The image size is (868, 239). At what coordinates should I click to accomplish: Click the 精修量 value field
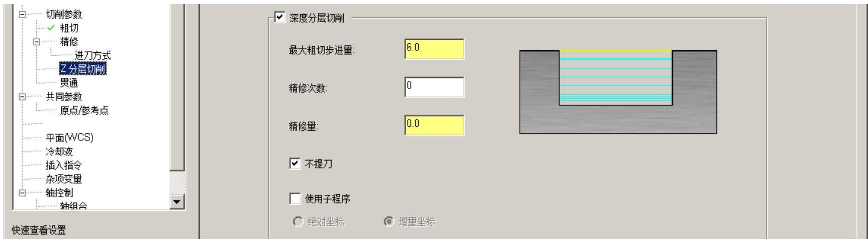434,125
